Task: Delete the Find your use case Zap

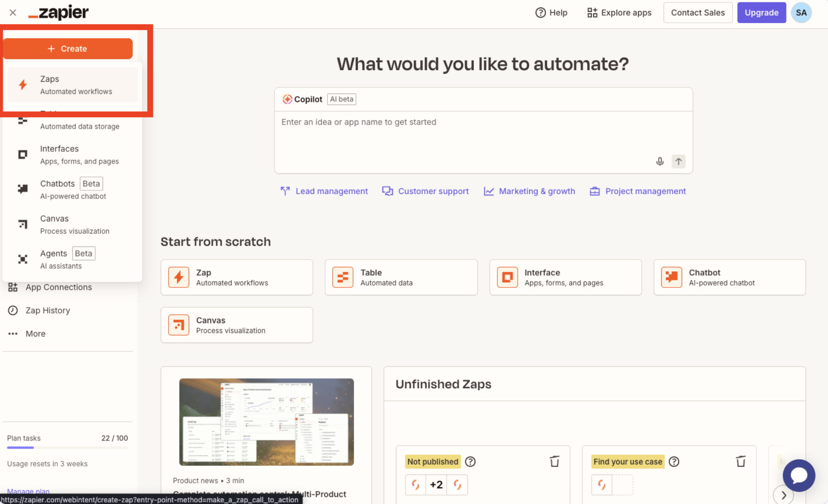Action: (x=741, y=461)
